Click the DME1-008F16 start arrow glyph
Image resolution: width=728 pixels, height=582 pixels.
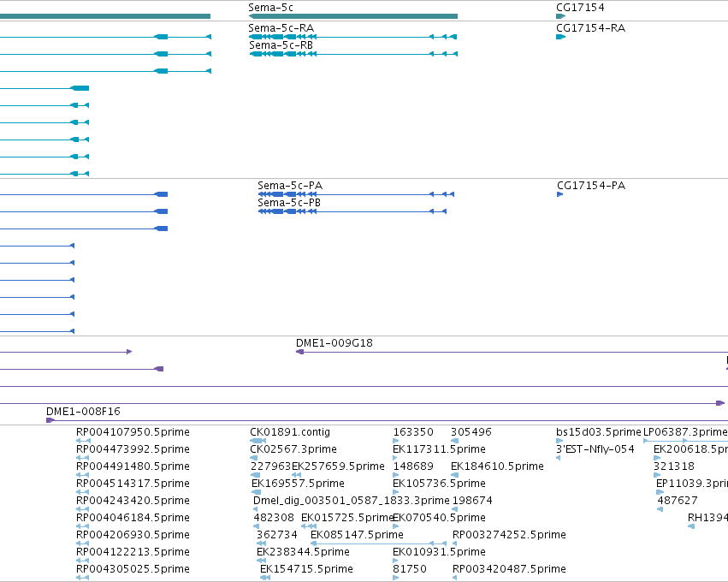[x=50, y=420]
